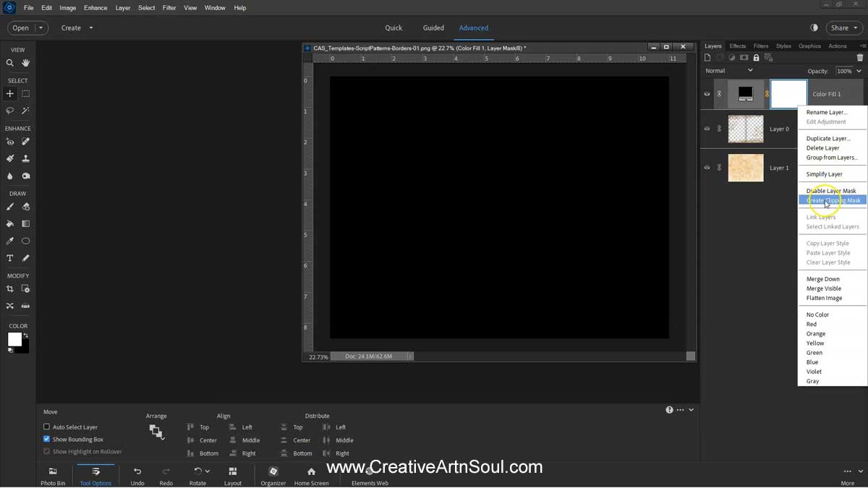
Task: Select the Lasso tool
Action: 10,111
